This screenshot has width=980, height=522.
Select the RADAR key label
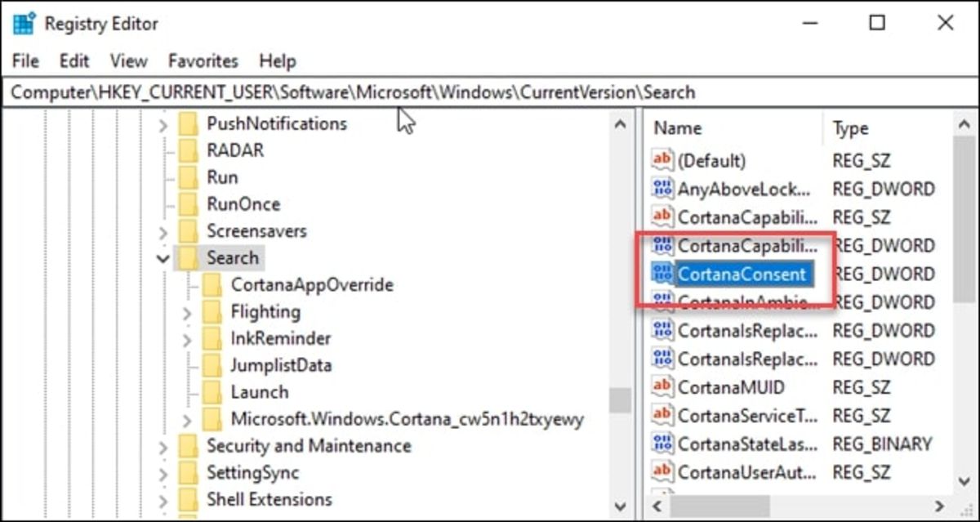tap(235, 151)
